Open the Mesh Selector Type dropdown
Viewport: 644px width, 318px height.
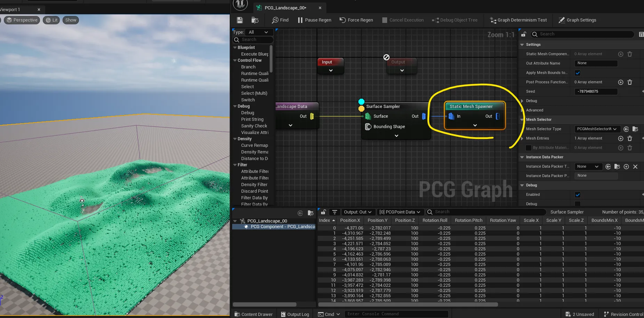point(597,129)
